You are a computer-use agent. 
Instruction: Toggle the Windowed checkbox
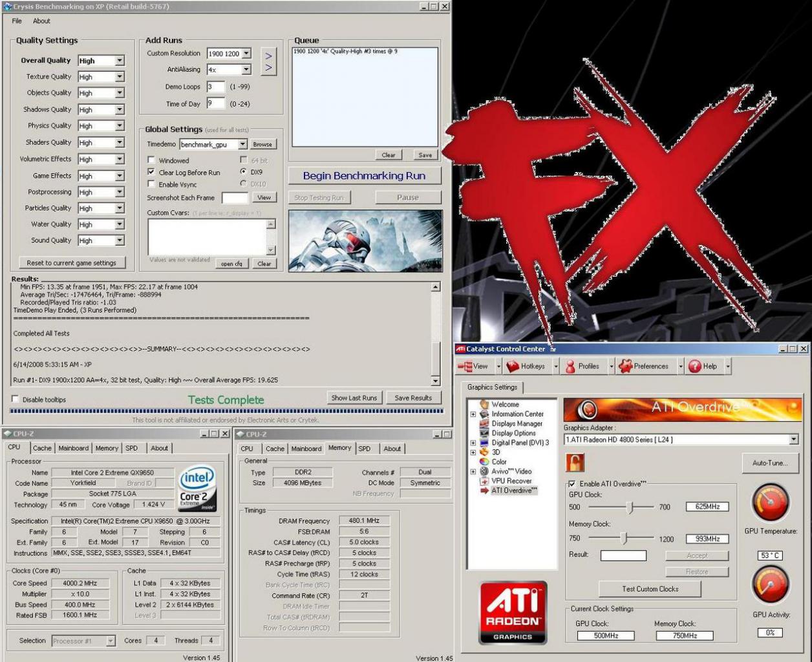(151, 160)
